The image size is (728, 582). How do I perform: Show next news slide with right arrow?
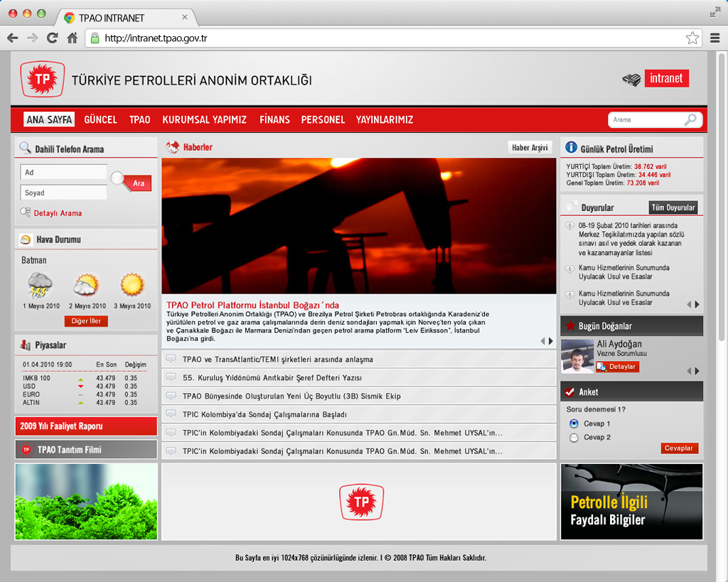click(x=551, y=341)
